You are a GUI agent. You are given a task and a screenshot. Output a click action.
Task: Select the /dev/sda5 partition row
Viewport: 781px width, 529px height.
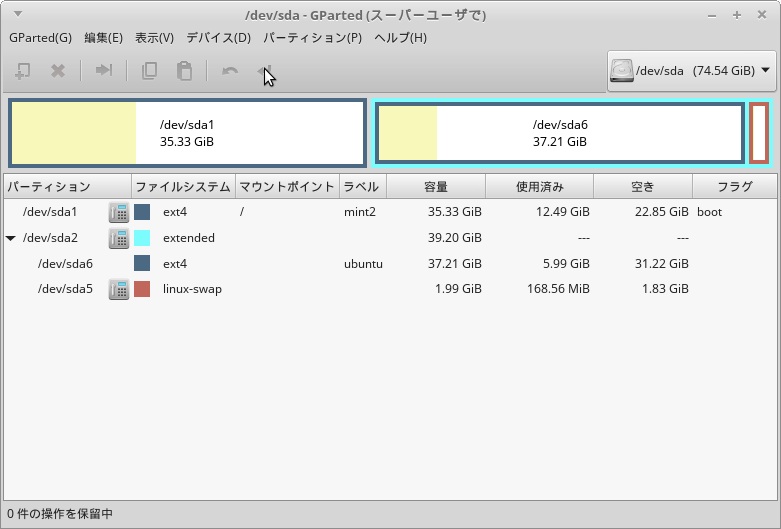(x=390, y=289)
